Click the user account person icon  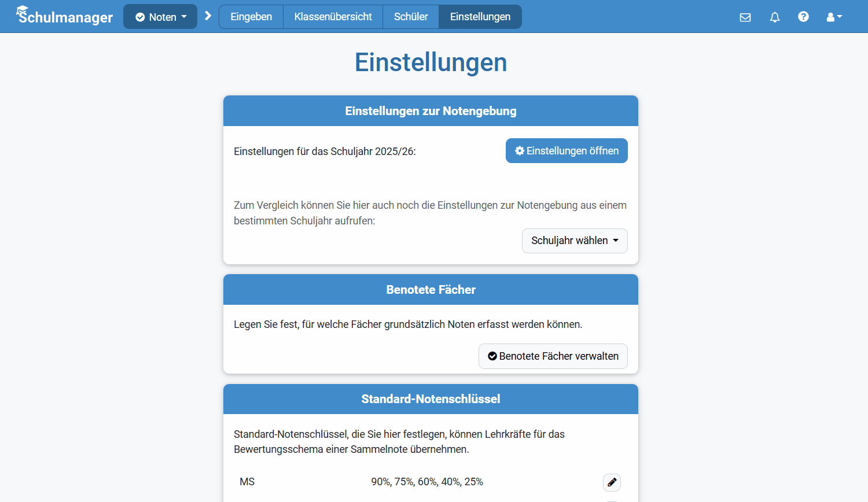831,17
